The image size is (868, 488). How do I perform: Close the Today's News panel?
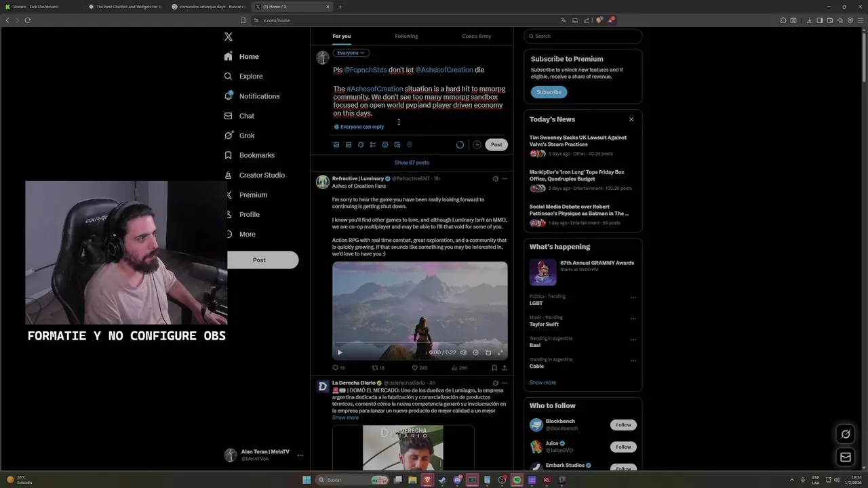point(631,119)
